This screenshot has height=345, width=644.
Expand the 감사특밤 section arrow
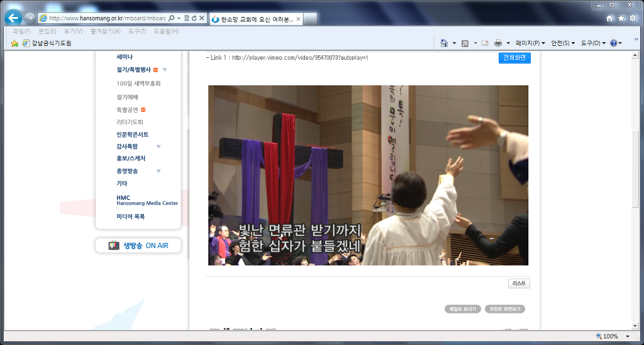(158, 147)
